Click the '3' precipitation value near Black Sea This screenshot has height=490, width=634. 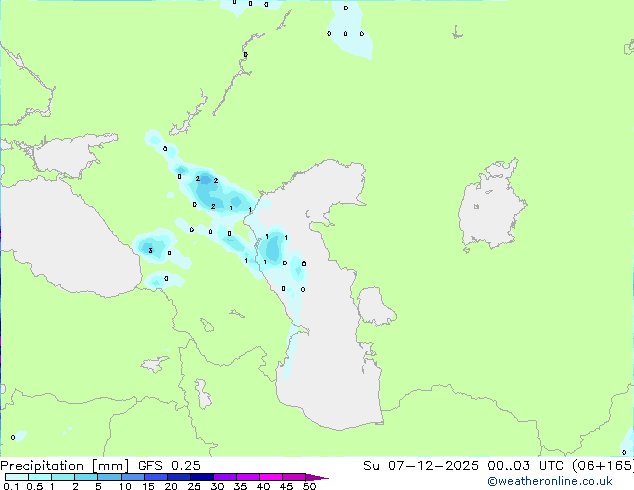[x=150, y=250]
